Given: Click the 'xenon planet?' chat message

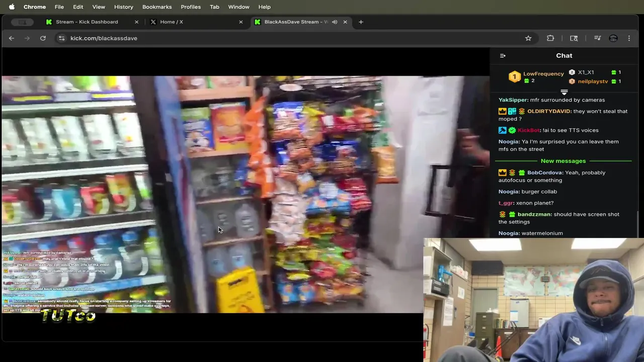Looking at the screenshot, I should 535,203.
